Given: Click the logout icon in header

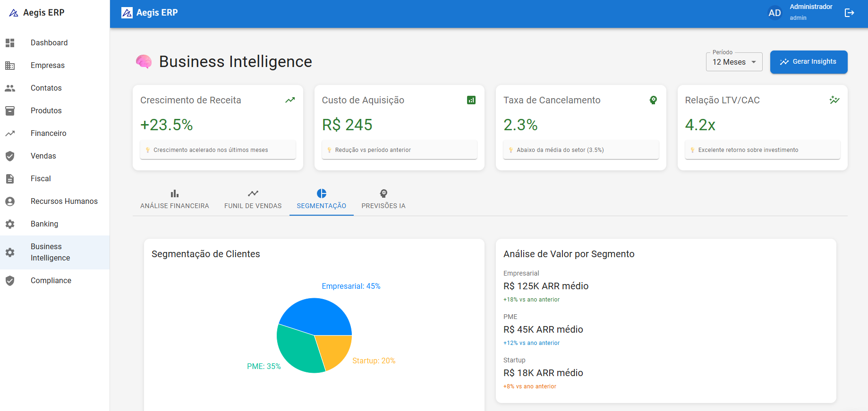Looking at the screenshot, I should pos(849,13).
